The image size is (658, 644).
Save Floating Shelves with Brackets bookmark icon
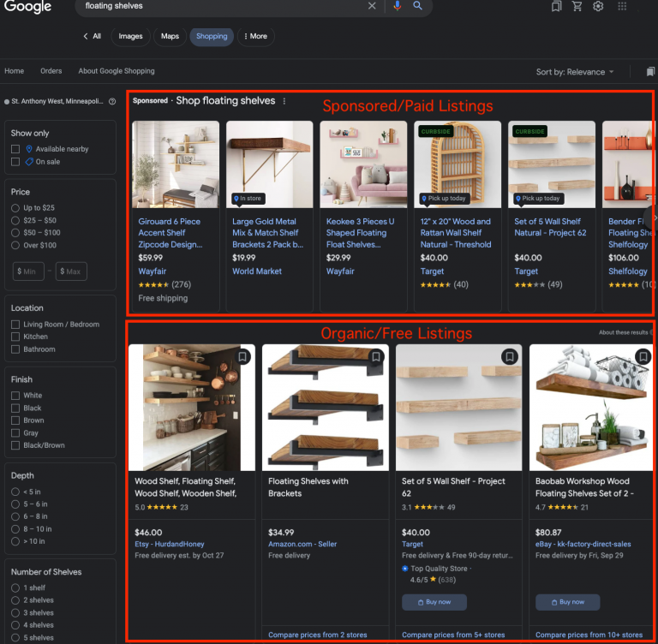tap(376, 356)
